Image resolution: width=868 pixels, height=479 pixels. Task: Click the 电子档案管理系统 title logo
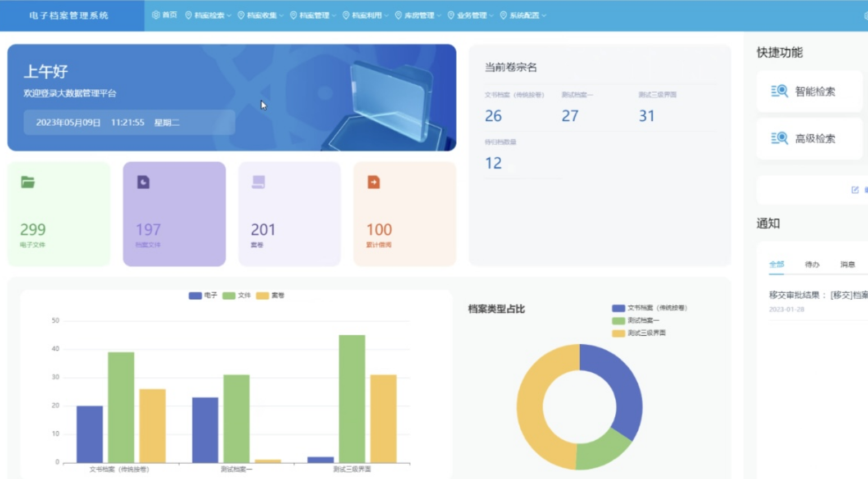tap(69, 15)
